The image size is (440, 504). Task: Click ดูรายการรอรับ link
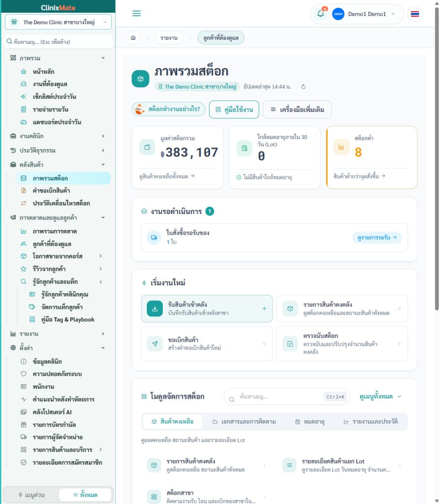(x=377, y=237)
